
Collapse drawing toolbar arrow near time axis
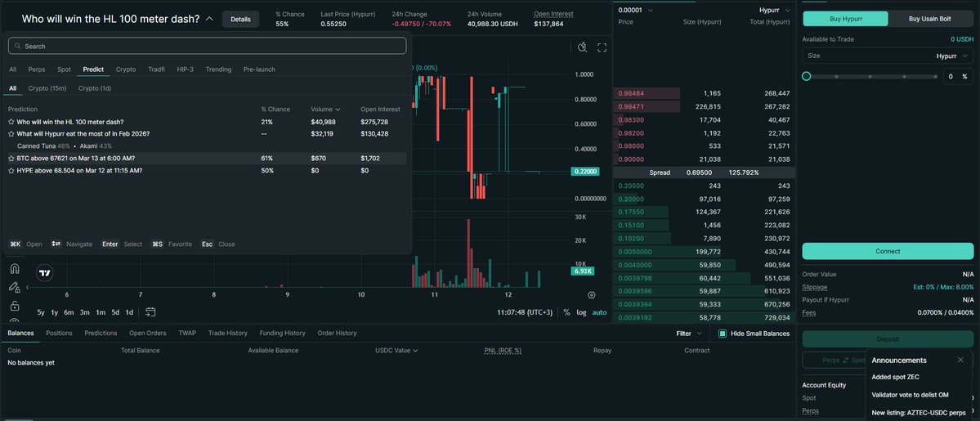pyautogui.click(x=27, y=287)
